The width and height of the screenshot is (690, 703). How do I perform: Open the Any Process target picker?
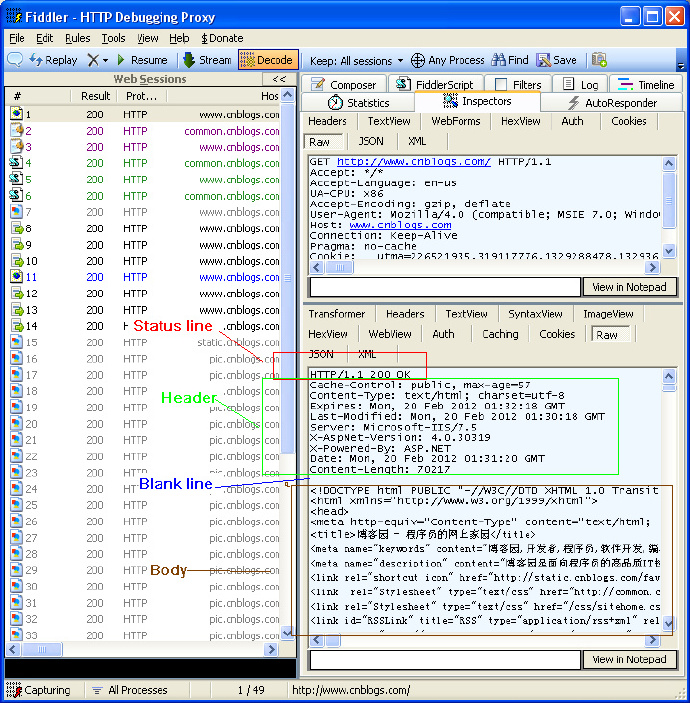[447, 60]
